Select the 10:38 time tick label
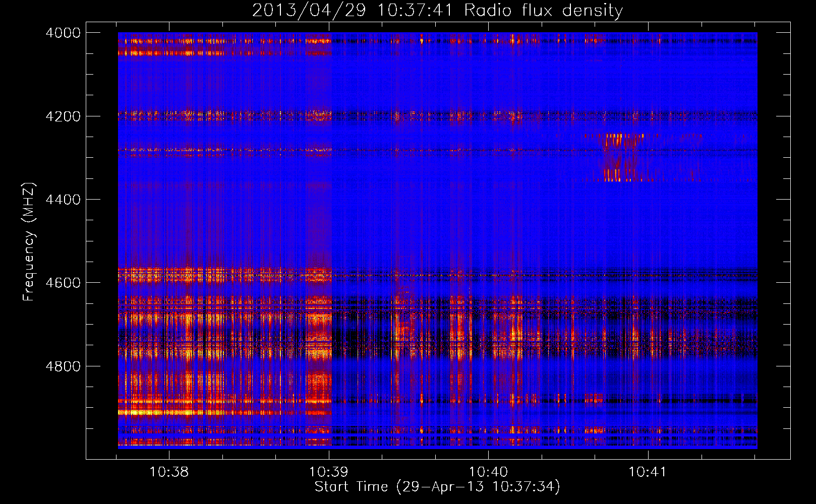Viewport: 816px width, 504px height. [169, 472]
